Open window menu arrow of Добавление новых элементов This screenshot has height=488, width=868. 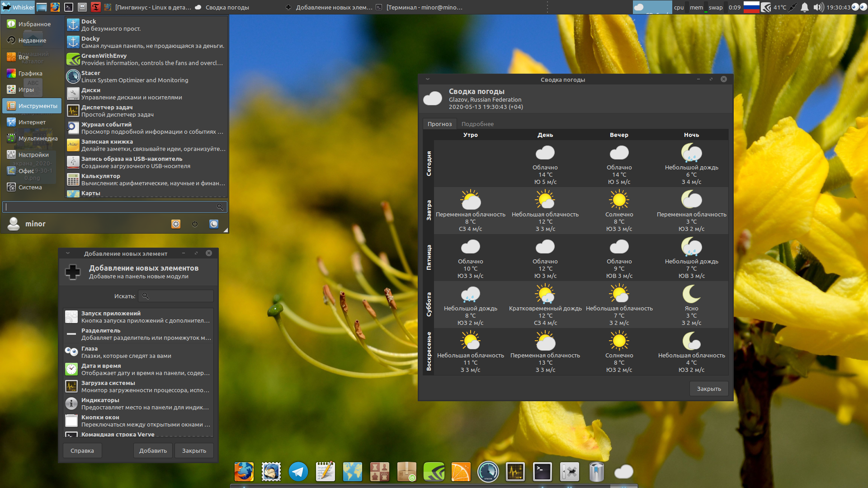coord(68,253)
